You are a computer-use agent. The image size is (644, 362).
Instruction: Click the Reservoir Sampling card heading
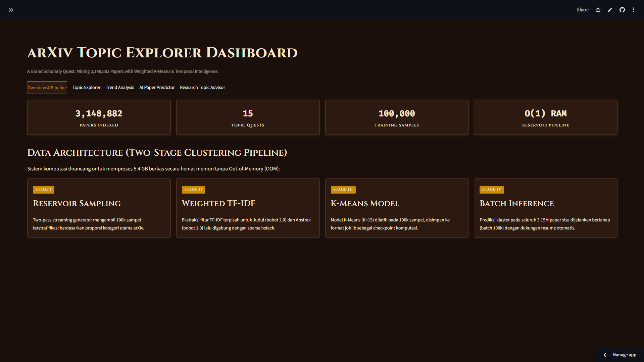(x=77, y=204)
